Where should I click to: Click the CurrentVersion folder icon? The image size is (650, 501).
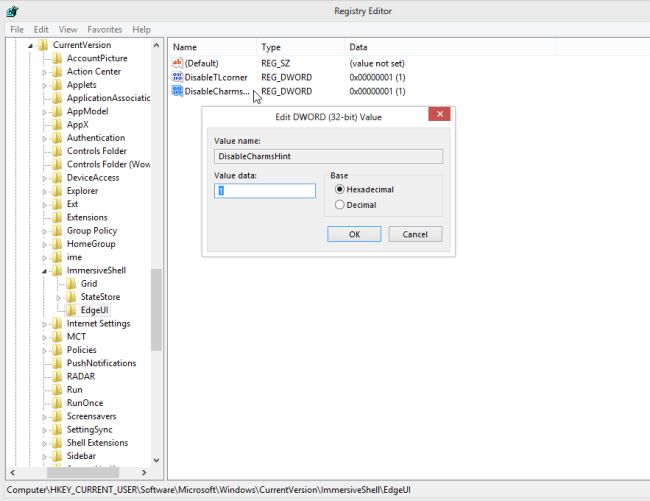(x=43, y=45)
